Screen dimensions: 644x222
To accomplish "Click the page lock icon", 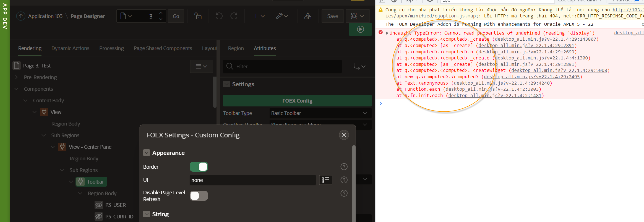I will click(x=198, y=16).
